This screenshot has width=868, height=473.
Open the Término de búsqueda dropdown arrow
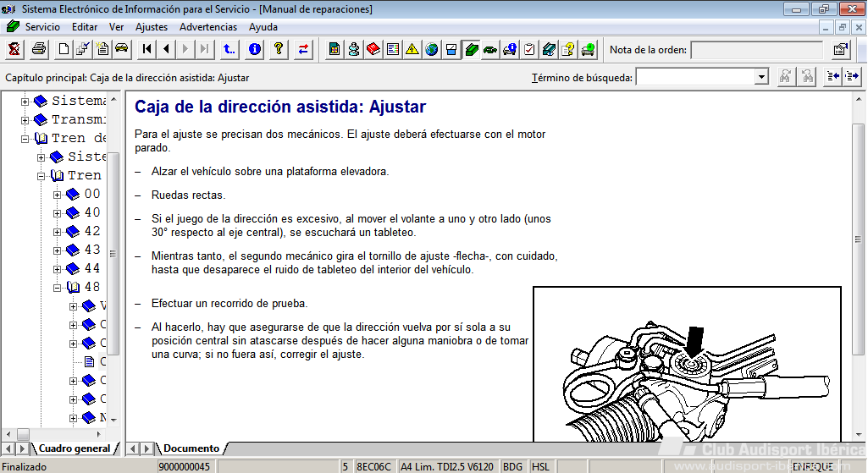click(x=761, y=78)
